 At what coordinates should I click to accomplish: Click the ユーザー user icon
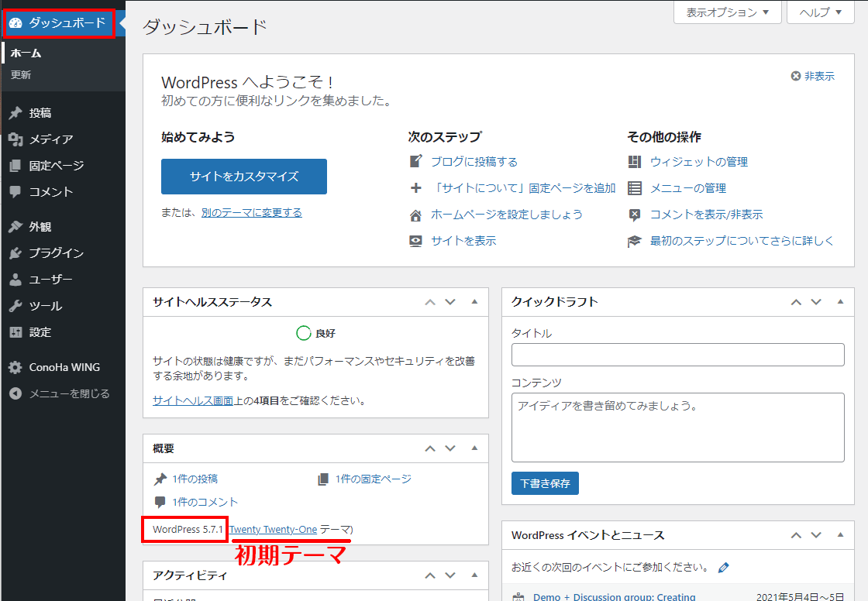(x=15, y=280)
